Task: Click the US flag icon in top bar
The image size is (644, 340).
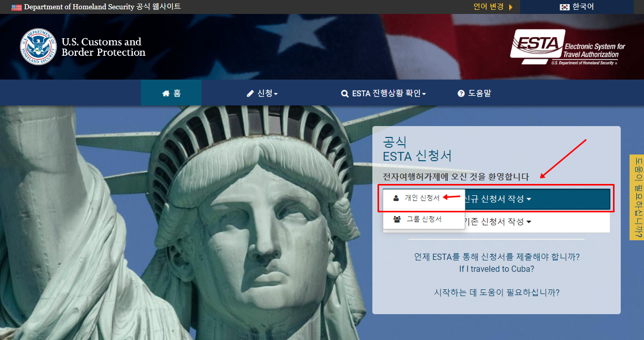Action: pos(17,7)
